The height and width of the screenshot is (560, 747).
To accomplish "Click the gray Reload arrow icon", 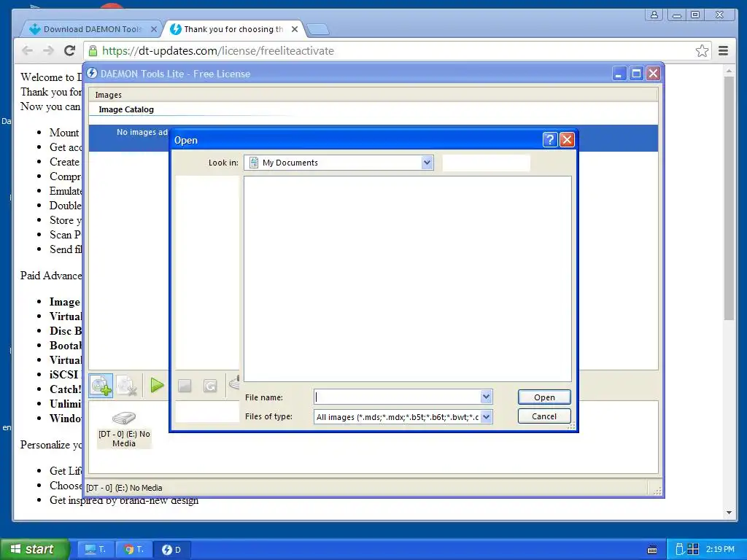I will tap(210, 386).
